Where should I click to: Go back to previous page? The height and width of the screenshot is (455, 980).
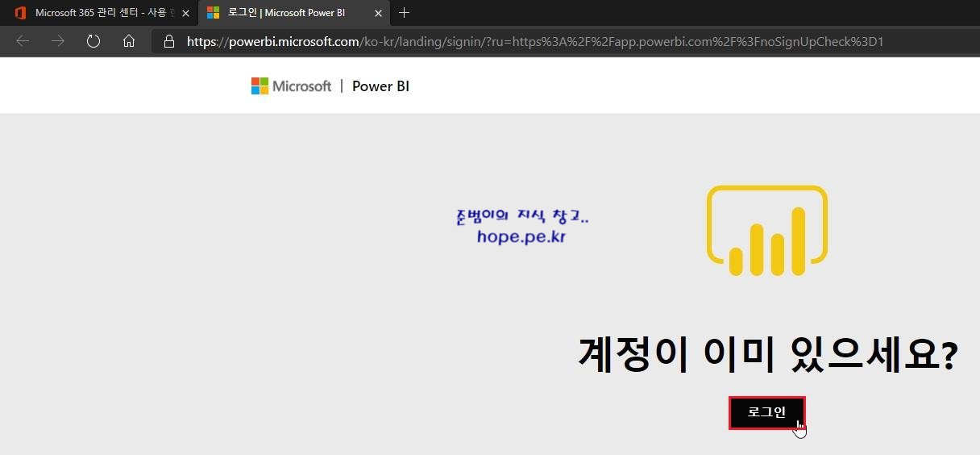(23, 41)
